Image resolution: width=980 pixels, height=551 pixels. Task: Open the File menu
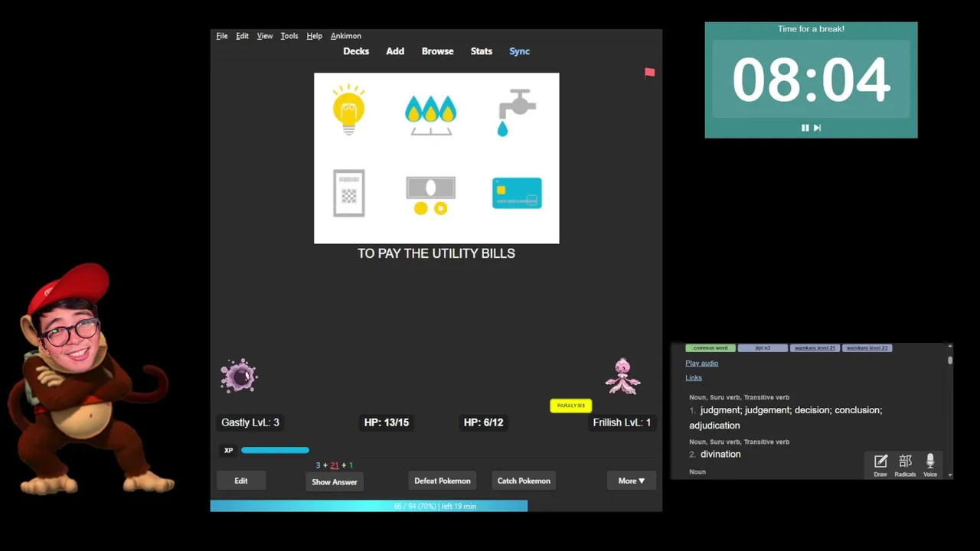point(222,36)
